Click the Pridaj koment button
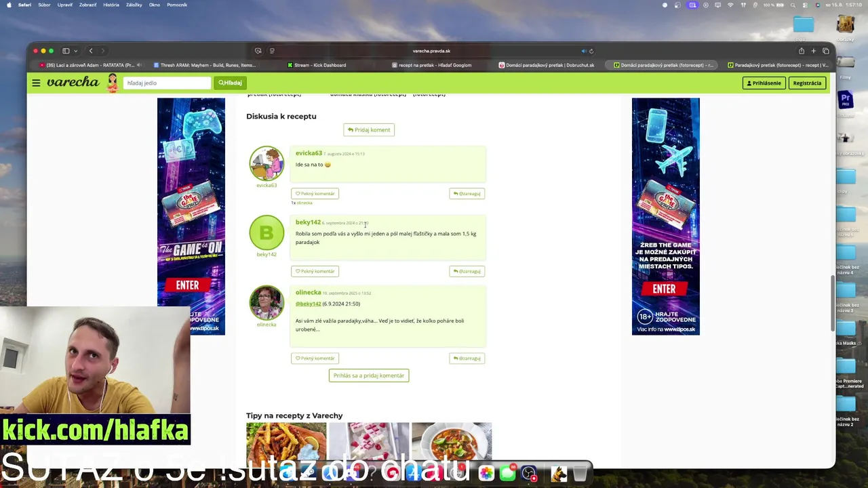This screenshot has width=868, height=488. [x=369, y=129]
